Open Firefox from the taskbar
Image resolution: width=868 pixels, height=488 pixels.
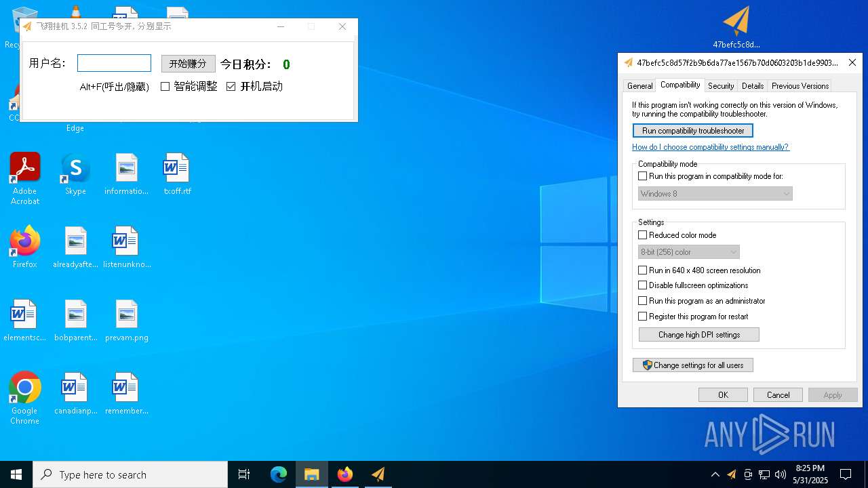[x=345, y=474]
